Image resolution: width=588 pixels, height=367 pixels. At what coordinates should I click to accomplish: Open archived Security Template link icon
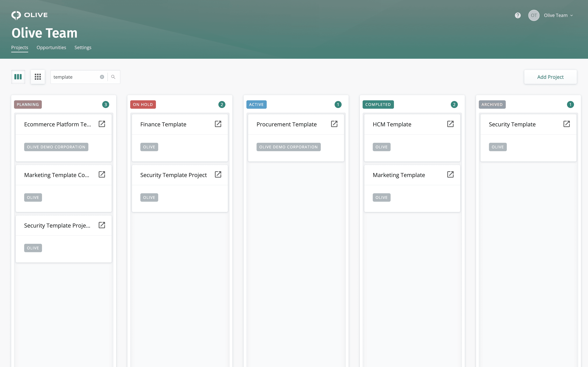[566, 124]
